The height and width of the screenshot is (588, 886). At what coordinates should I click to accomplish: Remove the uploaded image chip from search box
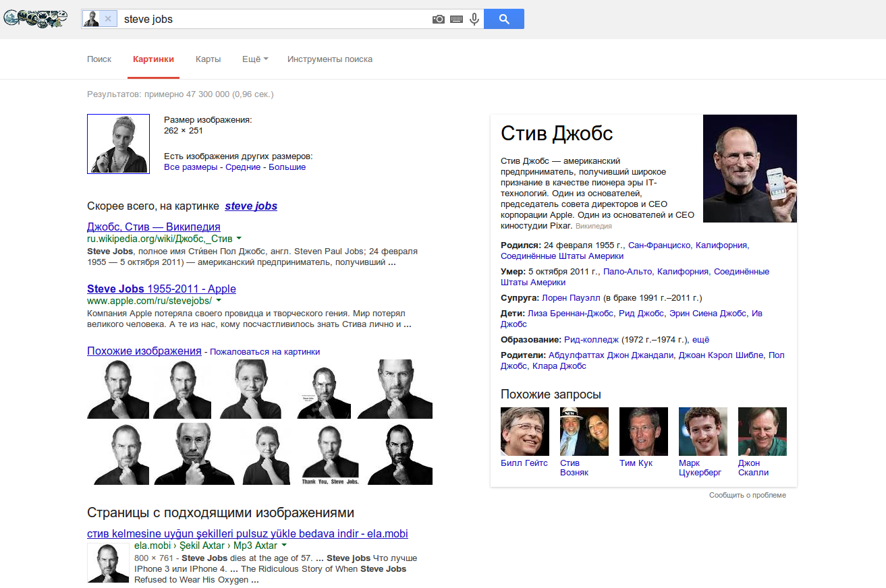(x=108, y=19)
